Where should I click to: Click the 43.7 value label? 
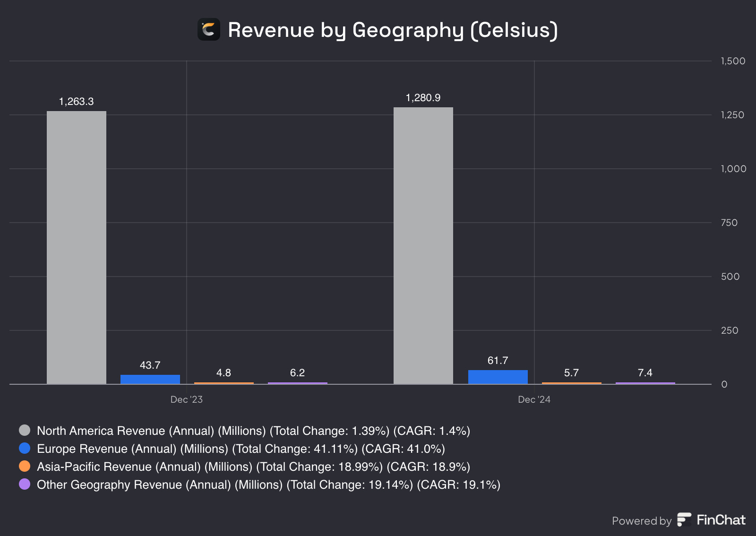(150, 365)
